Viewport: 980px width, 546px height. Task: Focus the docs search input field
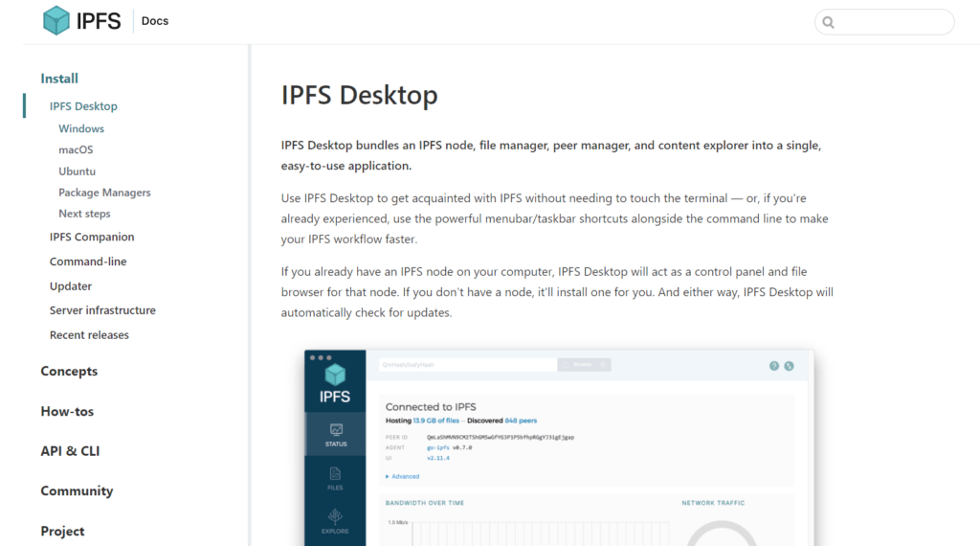tap(884, 22)
